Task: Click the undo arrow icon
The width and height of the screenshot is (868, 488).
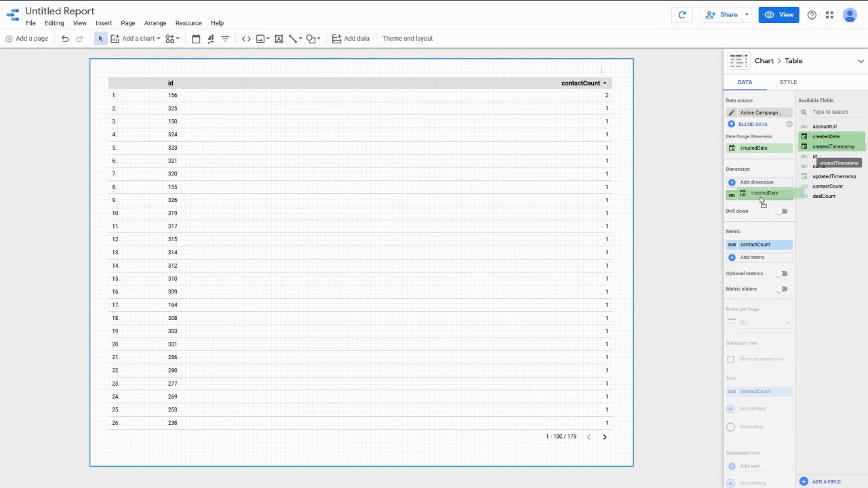Action: click(65, 39)
